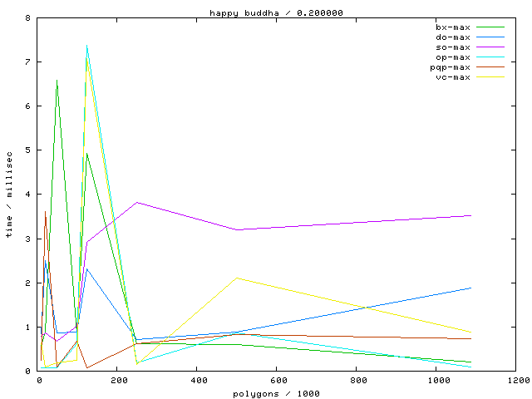Click the x-axis tick label 1200
This screenshot has height=399, width=532.
[515, 382]
